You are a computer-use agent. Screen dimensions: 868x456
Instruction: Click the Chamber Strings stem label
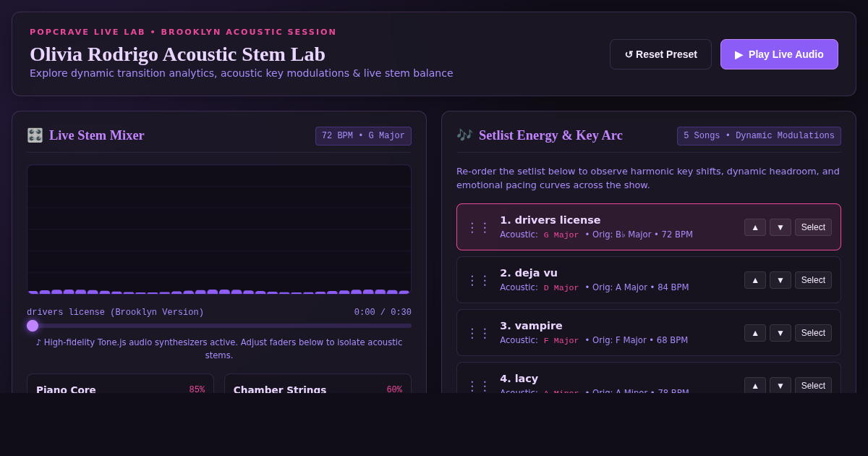point(280,389)
